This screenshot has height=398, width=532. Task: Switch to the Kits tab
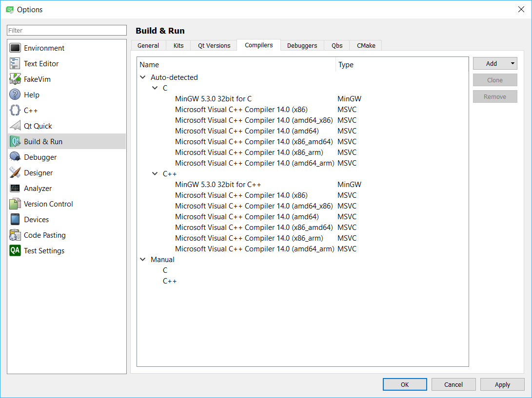(x=178, y=45)
